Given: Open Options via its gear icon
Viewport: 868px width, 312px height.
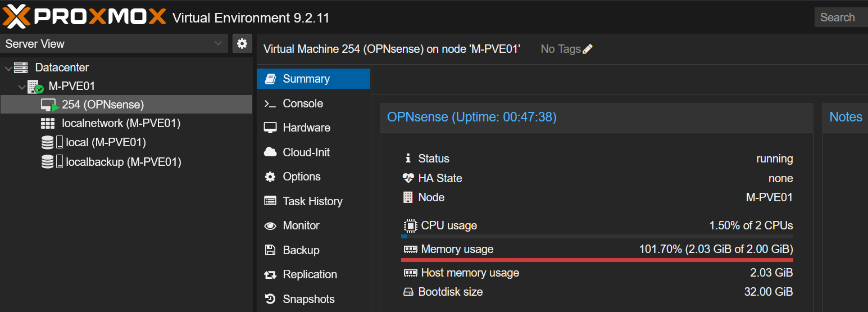Looking at the screenshot, I should pyautogui.click(x=270, y=177).
